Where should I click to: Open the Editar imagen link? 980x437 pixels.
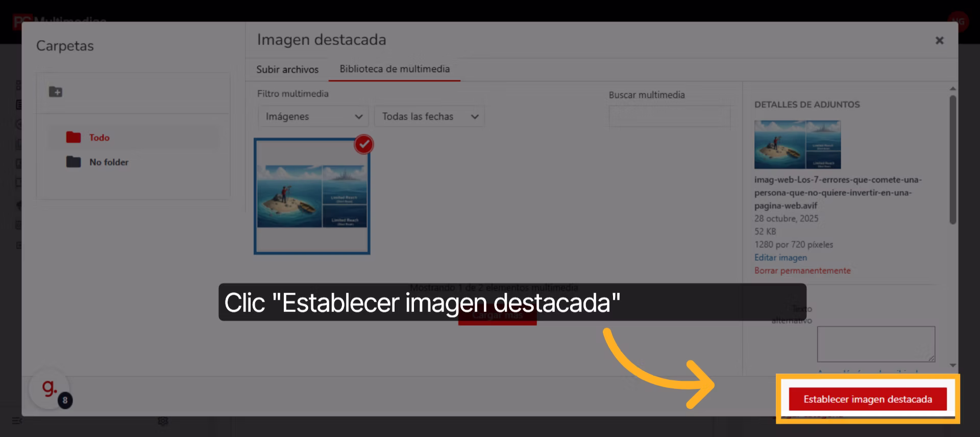tap(780, 258)
